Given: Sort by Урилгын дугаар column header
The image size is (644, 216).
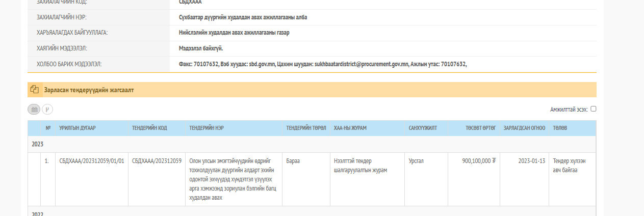Looking at the screenshot, I should coord(77,128).
